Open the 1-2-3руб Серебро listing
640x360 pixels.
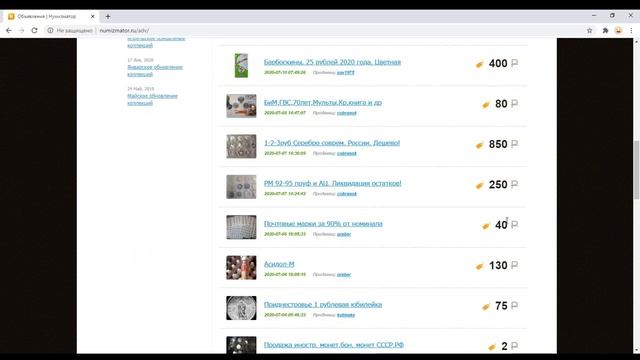tap(332, 143)
